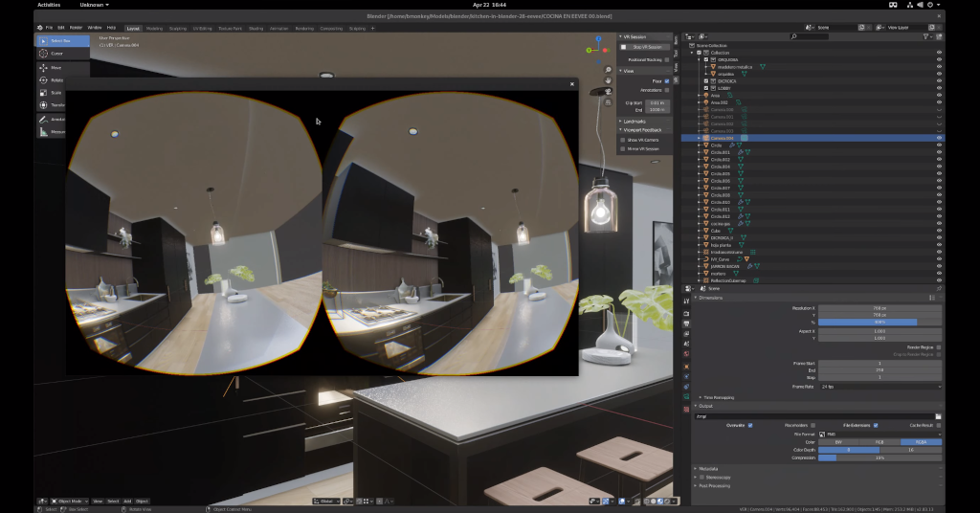Toggle Positional Tracking checkbox
This screenshot has height=513, width=980.
[667, 60]
